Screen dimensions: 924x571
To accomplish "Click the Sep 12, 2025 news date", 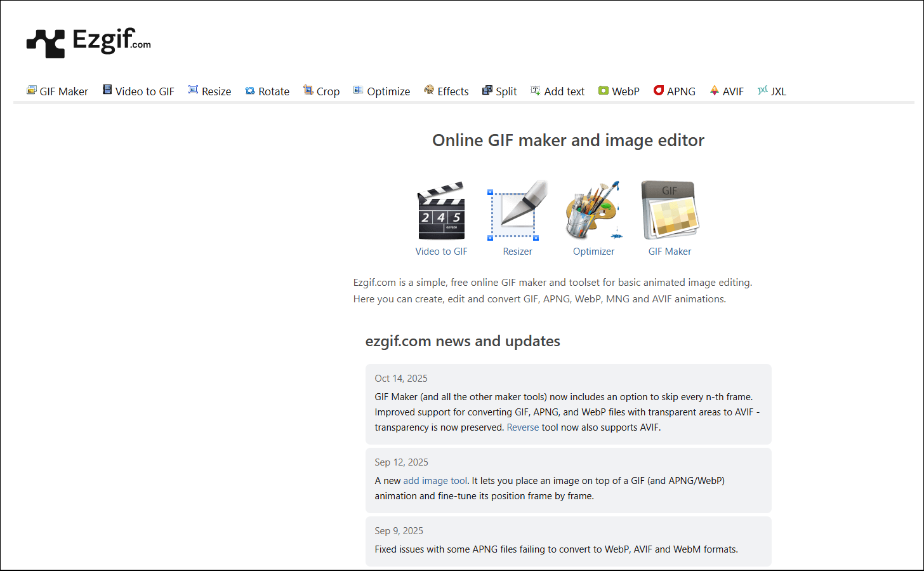I will (402, 462).
